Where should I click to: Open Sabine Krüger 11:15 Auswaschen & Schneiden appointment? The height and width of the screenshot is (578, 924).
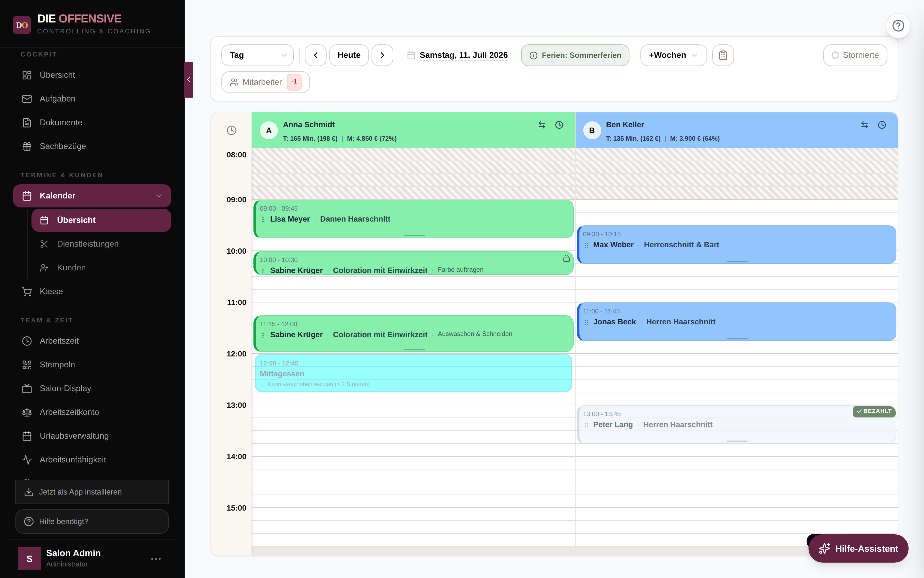[414, 333]
